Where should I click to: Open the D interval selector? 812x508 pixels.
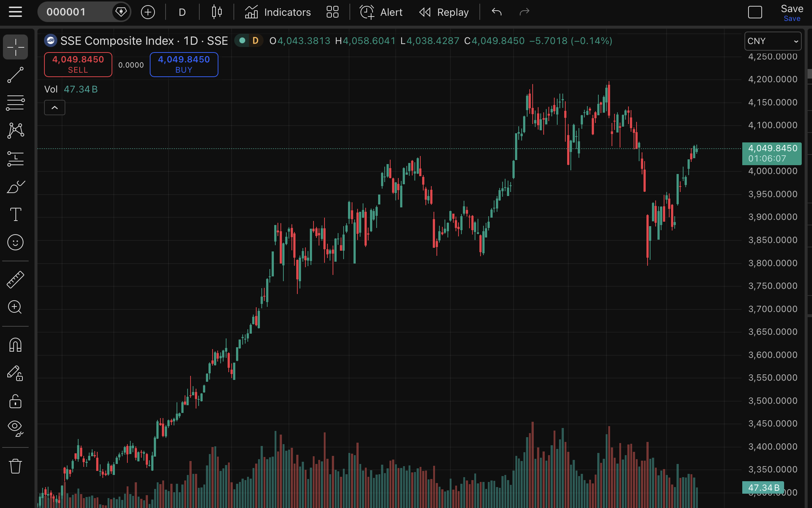click(x=182, y=12)
